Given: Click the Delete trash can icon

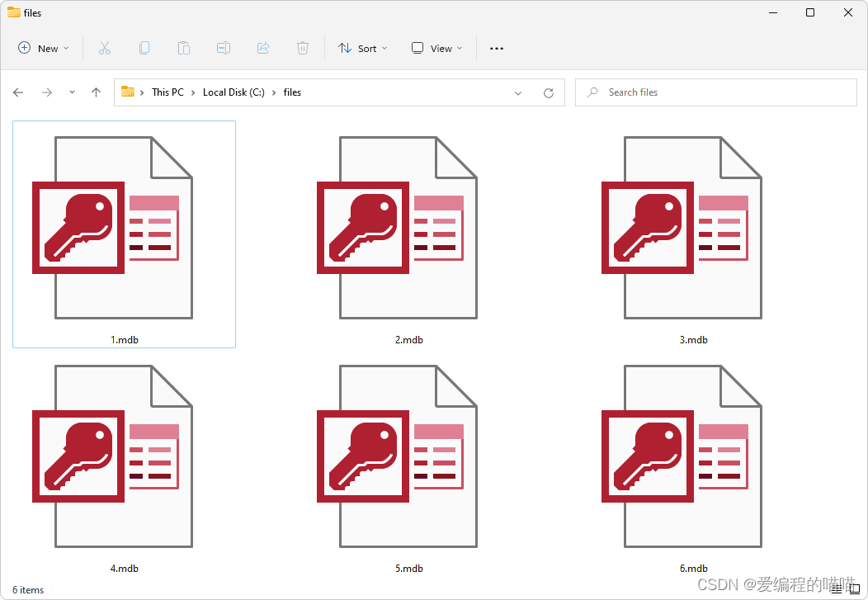Looking at the screenshot, I should [x=303, y=48].
